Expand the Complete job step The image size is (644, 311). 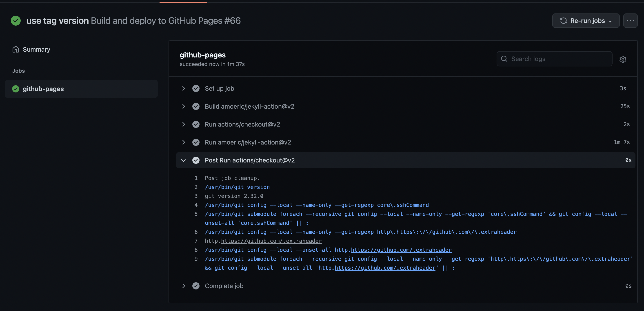pyautogui.click(x=184, y=286)
